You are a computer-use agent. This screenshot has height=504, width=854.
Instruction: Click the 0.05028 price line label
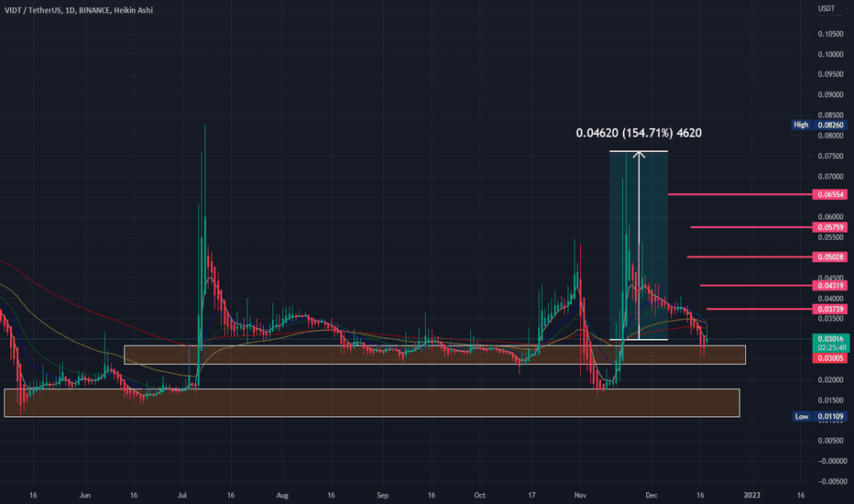(829, 257)
